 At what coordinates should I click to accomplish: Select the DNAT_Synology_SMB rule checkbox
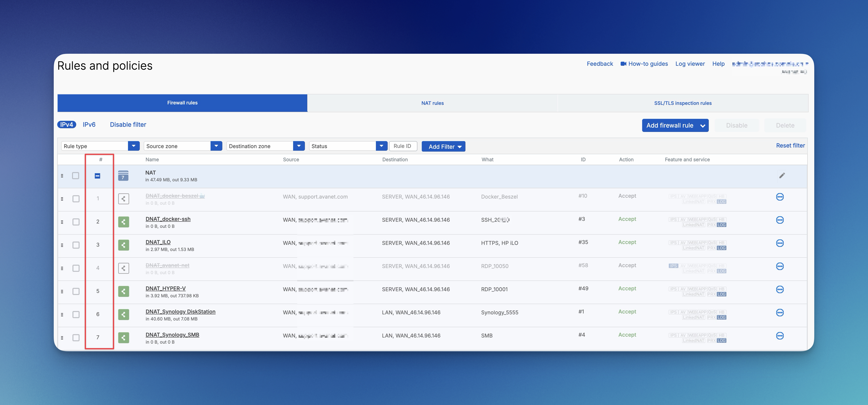pos(76,338)
